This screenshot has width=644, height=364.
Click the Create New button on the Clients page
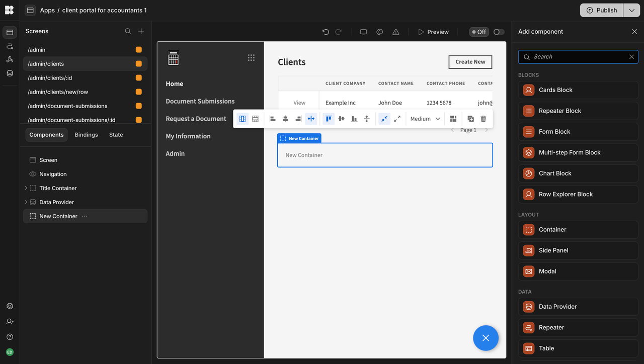coord(470,62)
